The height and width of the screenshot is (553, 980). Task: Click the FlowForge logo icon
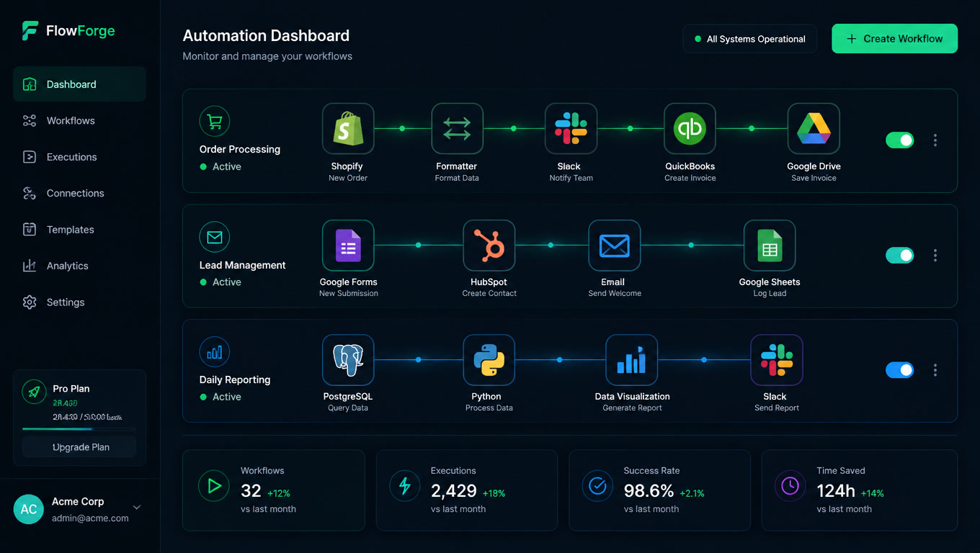pos(30,31)
